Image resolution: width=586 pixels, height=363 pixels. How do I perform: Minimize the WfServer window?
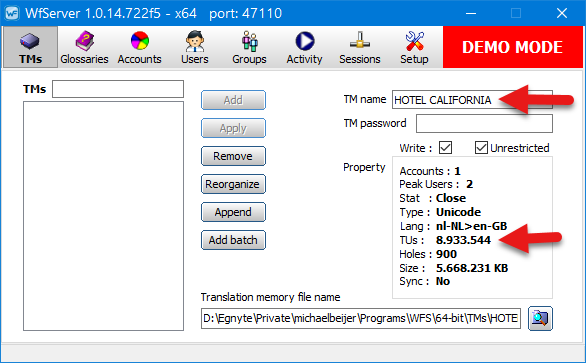[x=471, y=13]
